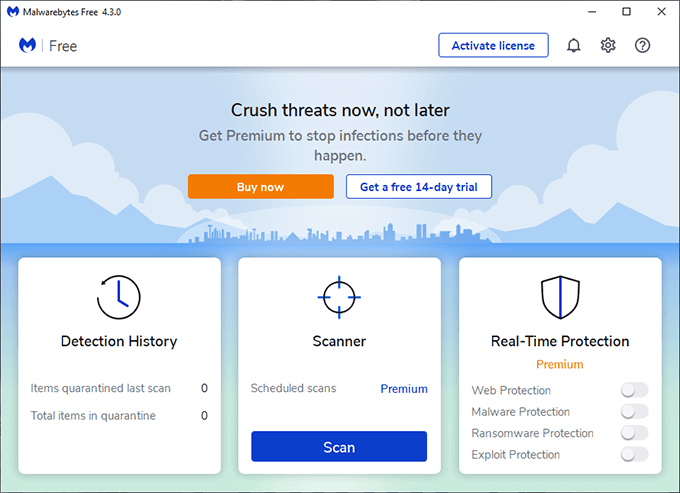Open settings via the gear icon
Screen dimensions: 680x493
pos(608,46)
